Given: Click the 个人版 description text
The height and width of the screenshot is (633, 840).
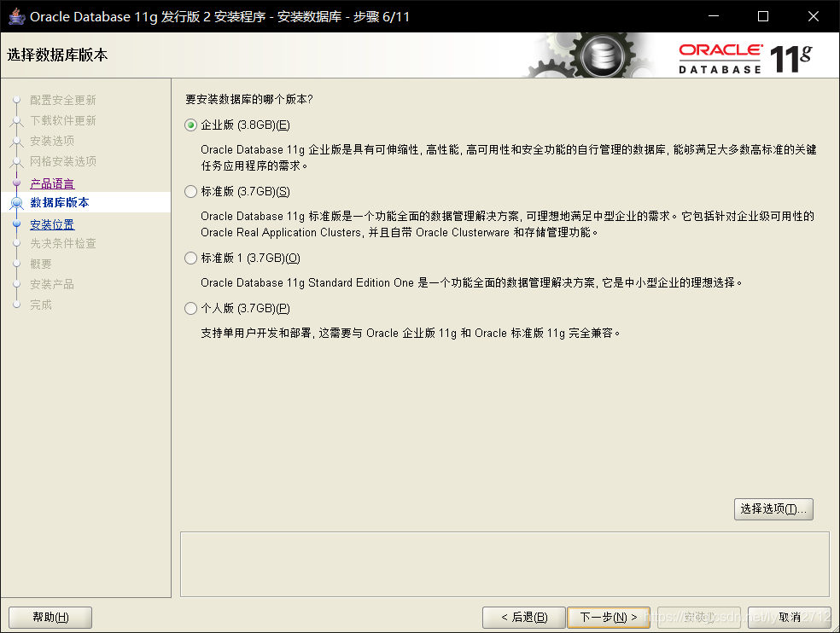Looking at the screenshot, I should (x=411, y=333).
